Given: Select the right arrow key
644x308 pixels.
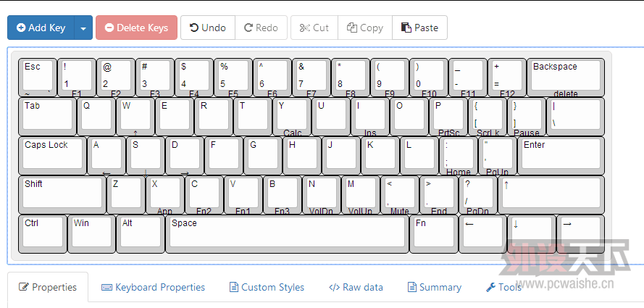Looking at the screenshot, I should tap(580, 232).
